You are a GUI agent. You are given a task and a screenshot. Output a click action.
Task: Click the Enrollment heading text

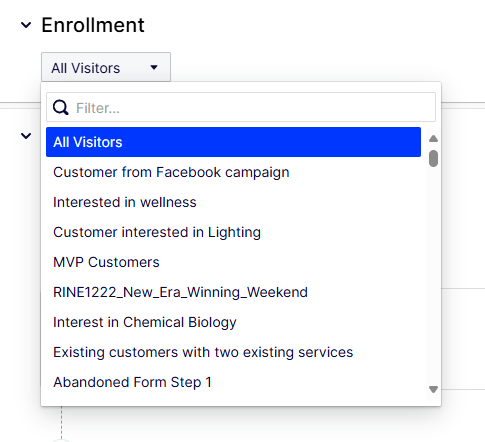pos(93,25)
